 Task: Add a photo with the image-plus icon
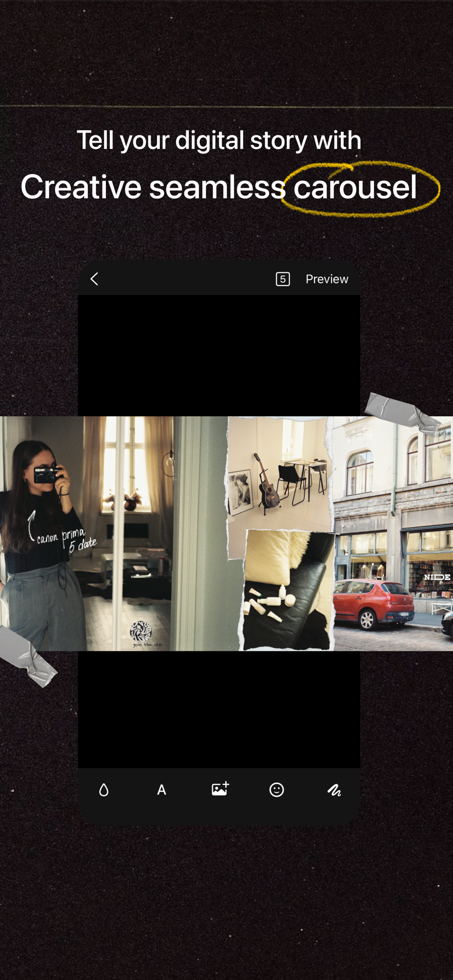pos(220,788)
